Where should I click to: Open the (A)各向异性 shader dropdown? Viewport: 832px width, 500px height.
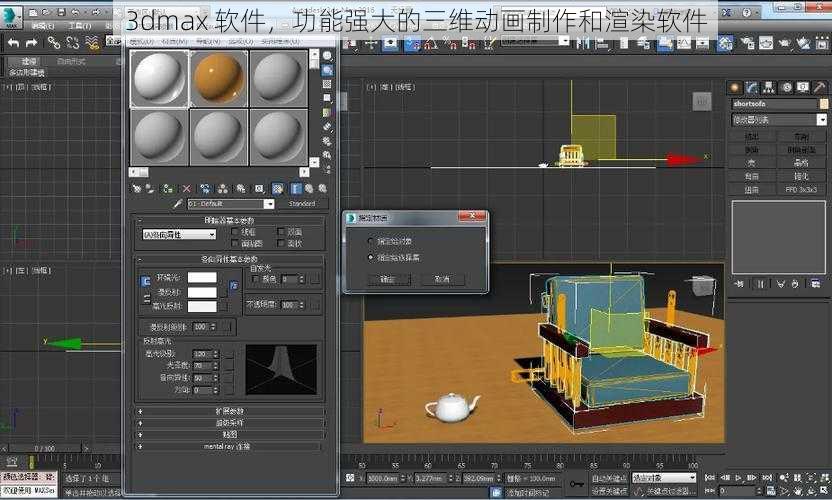179,234
